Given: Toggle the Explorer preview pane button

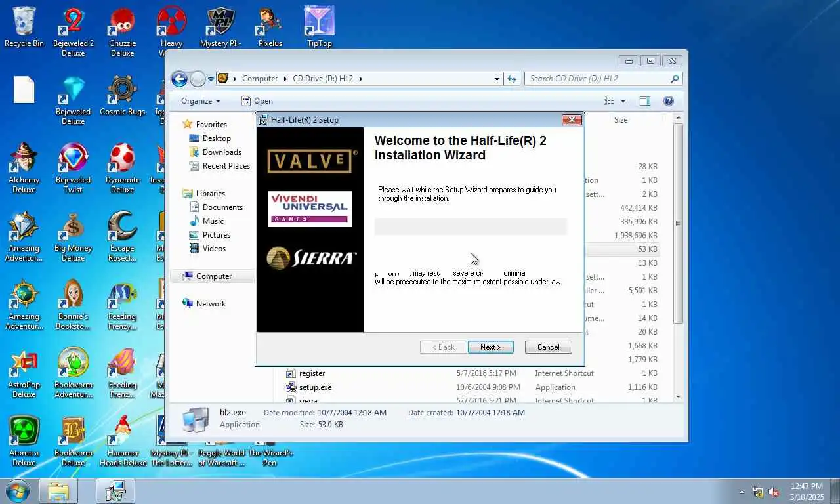Looking at the screenshot, I should tap(645, 101).
